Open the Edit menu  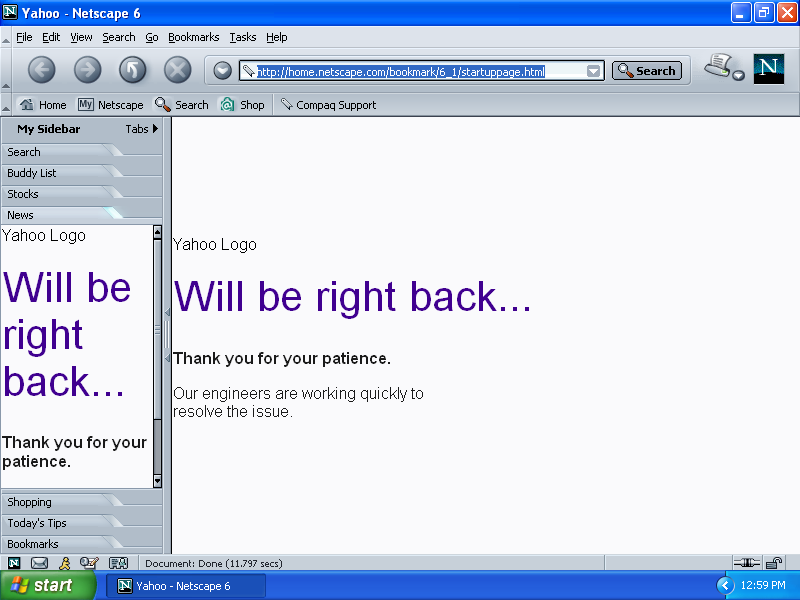(51, 37)
